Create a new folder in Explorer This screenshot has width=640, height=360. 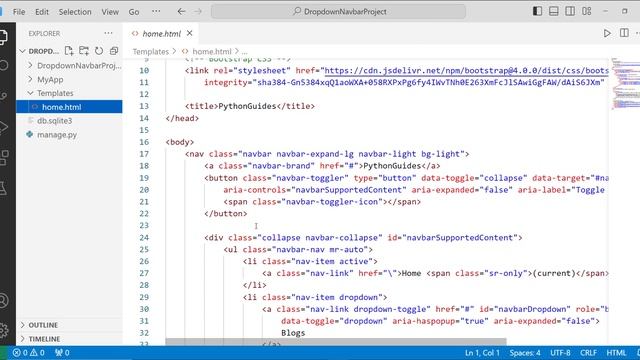click(84, 51)
